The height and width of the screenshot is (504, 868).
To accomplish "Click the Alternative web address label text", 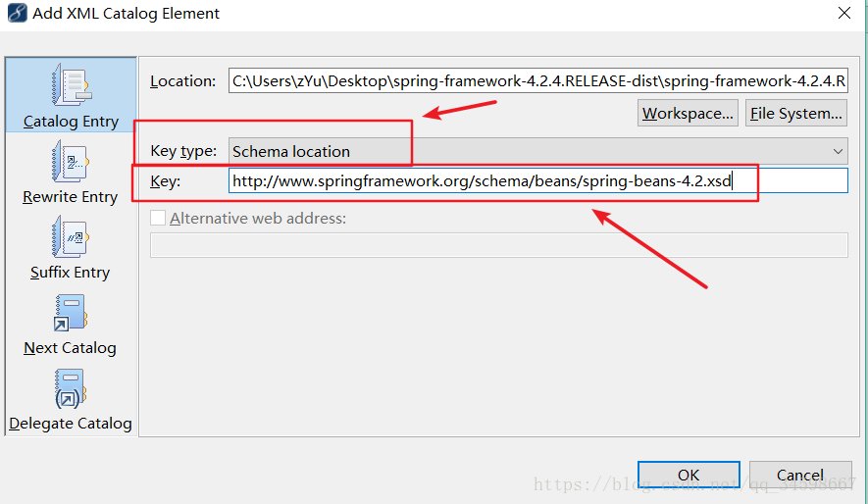I will (x=258, y=219).
